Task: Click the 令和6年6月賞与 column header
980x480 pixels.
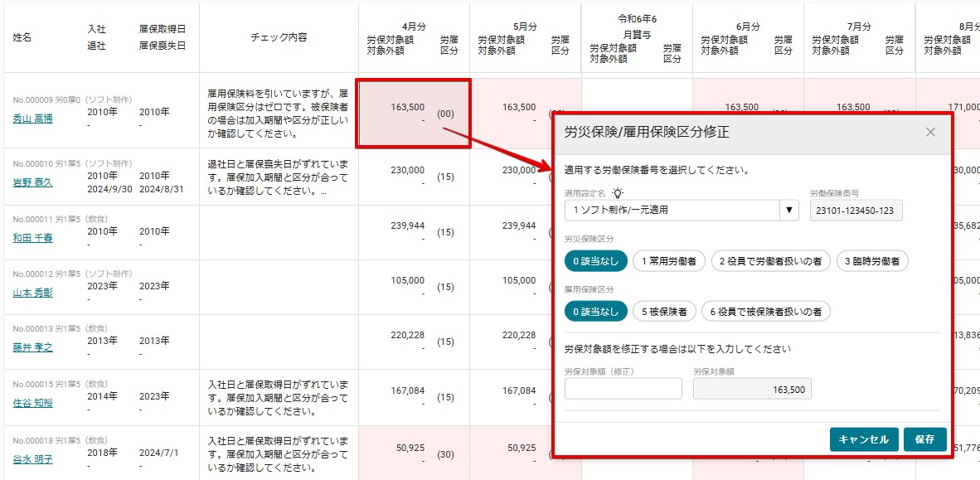Action: (x=636, y=27)
